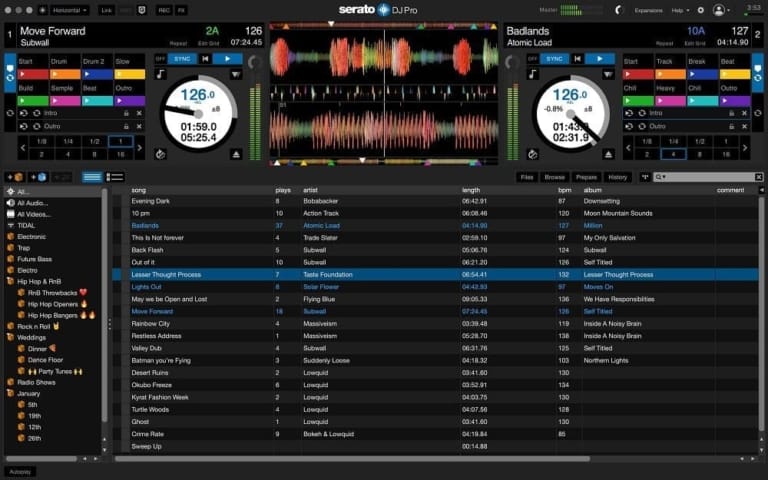Toggle SYNC on deck 1
Image resolution: width=768 pixels, height=480 pixels.
[x=182, y=59]
